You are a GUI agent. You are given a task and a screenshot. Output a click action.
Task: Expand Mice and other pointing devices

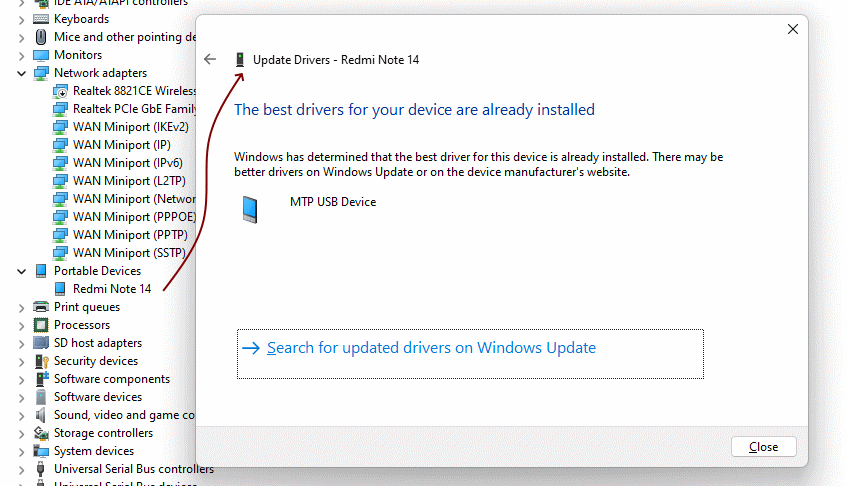point(21,38)
